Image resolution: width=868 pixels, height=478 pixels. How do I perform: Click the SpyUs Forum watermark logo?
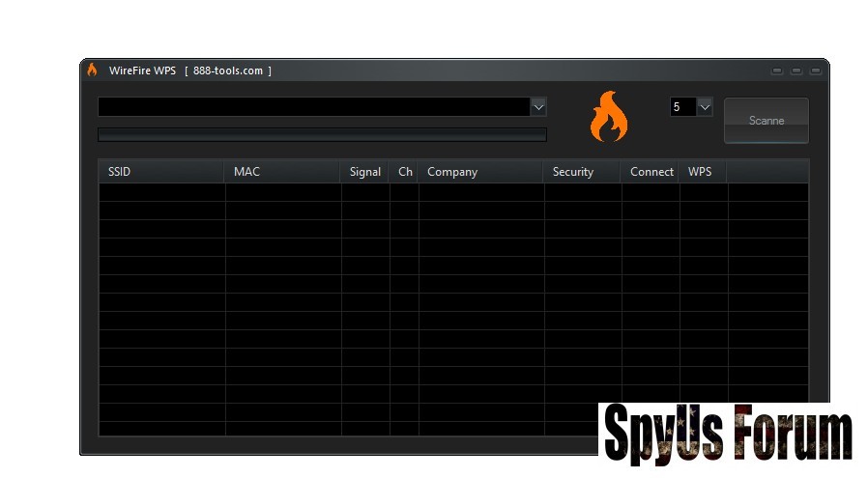click(727, 434)
